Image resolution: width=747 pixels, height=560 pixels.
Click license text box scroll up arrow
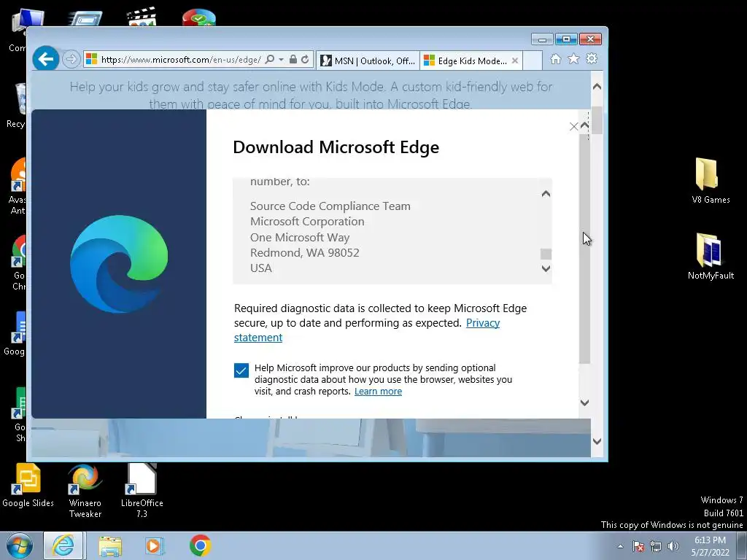coord(546,193)
